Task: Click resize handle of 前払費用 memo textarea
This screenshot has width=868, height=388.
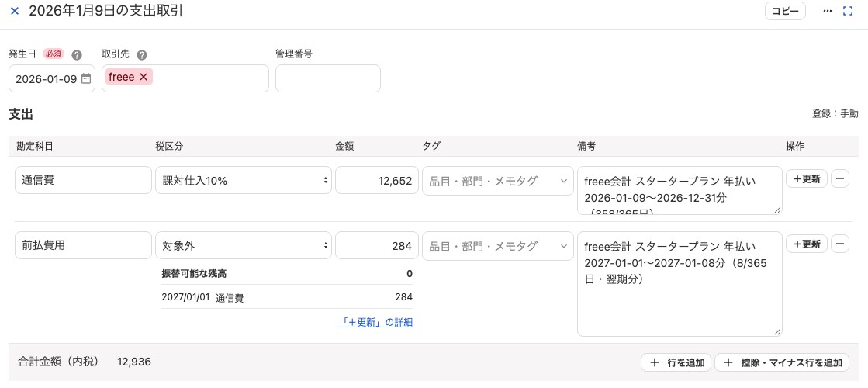Action: pyautogui.click(x=778, y=331)
